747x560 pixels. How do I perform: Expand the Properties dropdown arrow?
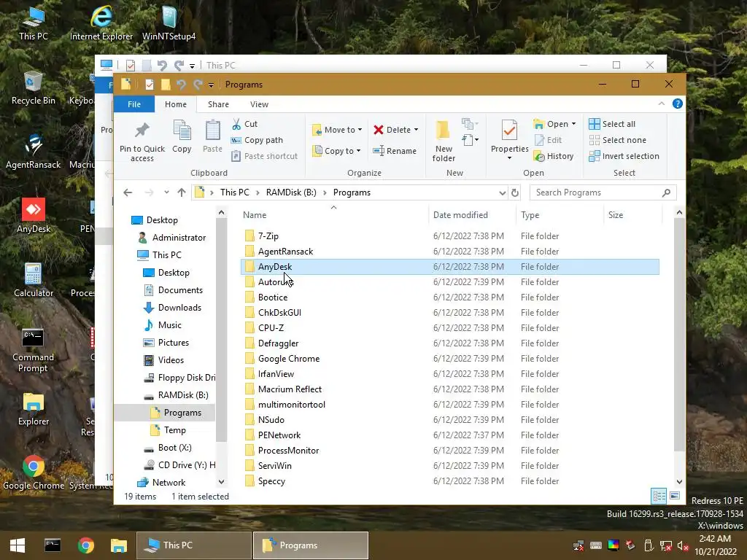509,158
